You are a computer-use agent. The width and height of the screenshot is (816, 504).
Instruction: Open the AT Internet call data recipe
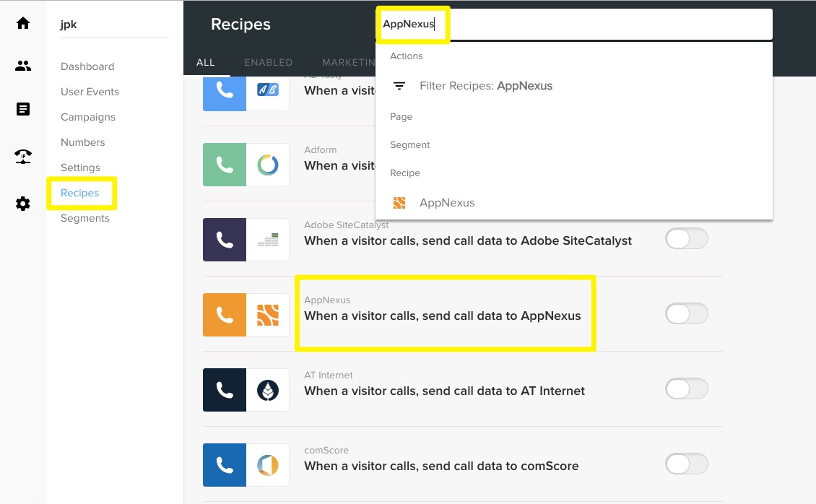pyautogui.click(x=444, y=391)
